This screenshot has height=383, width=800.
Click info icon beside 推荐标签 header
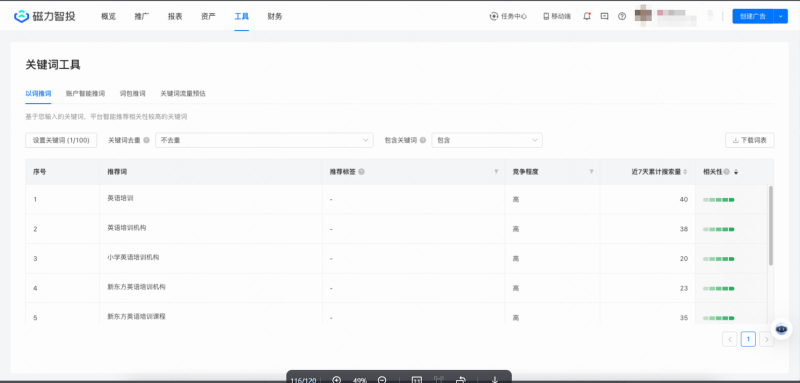click(361, 172)
